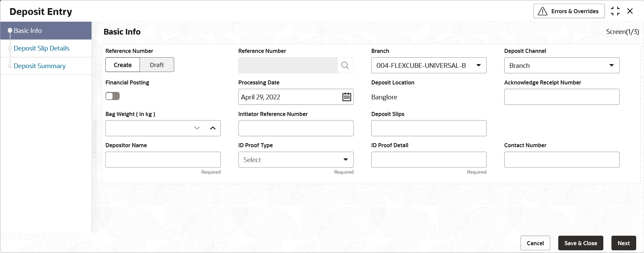Click the Contact Number input field
This screenshot has height=253, width=644.
coord(562,160)
